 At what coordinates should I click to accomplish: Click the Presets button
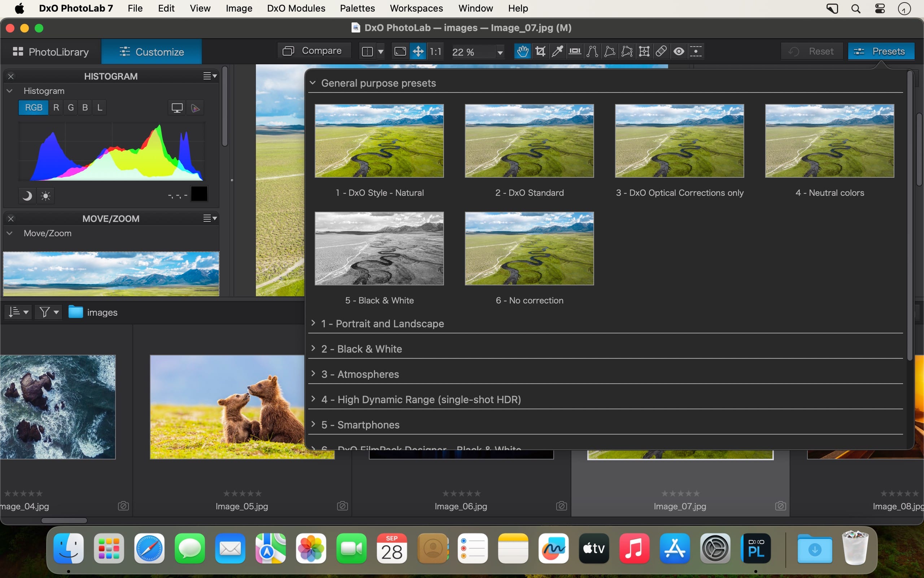[x=881, y=51]
